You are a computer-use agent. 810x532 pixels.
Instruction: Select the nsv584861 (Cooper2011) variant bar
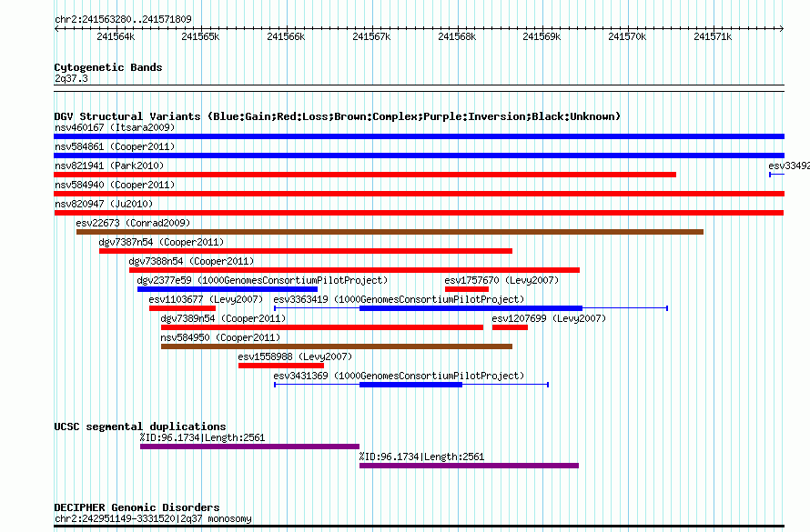click(419, 156)
